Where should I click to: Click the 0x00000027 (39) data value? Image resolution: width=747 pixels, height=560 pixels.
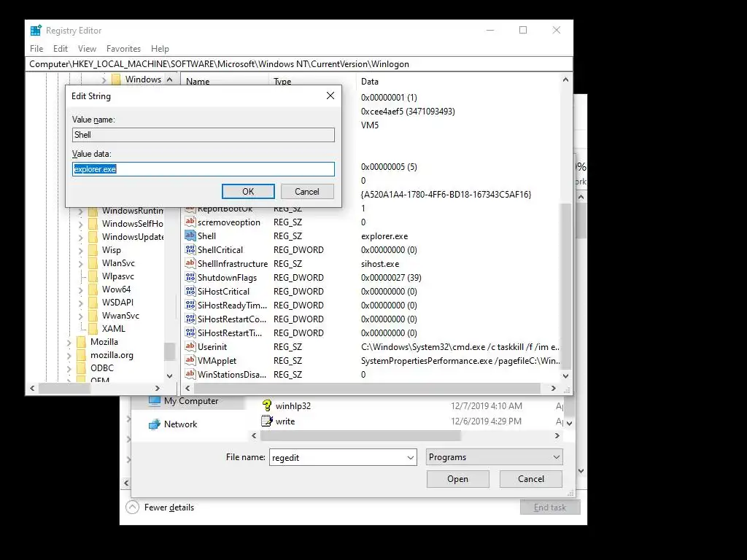391,278
